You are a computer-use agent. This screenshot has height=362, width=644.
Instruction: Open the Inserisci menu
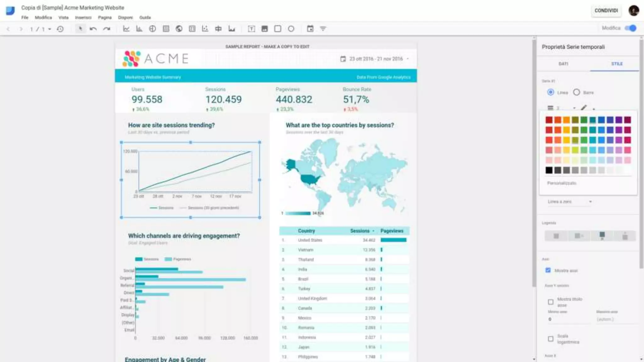(83, 18)
